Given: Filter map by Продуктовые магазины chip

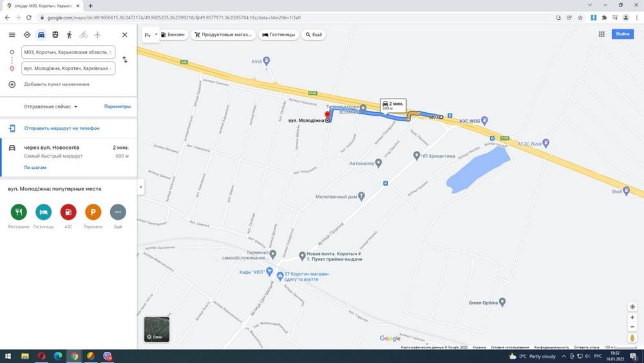Looking at the screenshot, I should (223, 35).
